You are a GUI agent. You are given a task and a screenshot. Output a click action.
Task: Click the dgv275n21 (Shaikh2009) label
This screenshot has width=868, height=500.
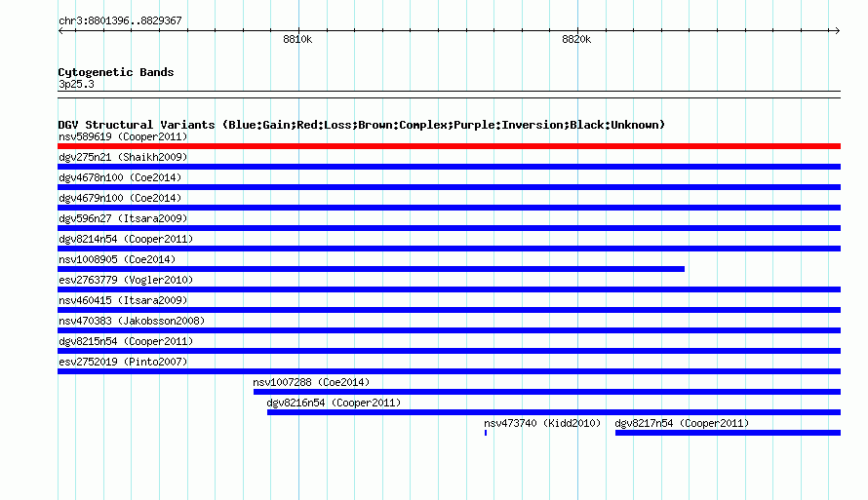pos(123,157)
